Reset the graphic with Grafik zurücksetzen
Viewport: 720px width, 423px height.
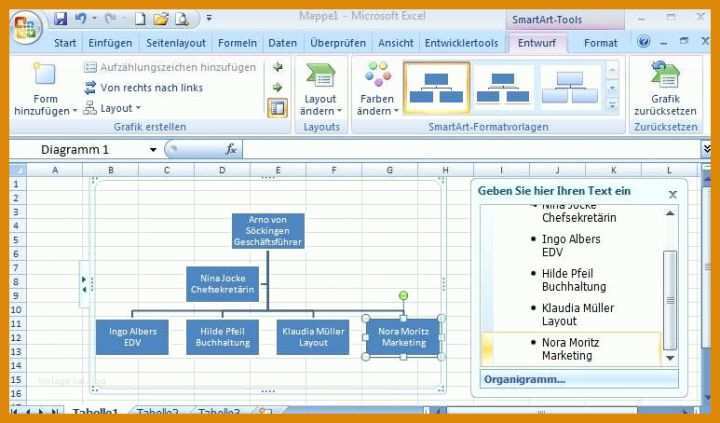665,89
